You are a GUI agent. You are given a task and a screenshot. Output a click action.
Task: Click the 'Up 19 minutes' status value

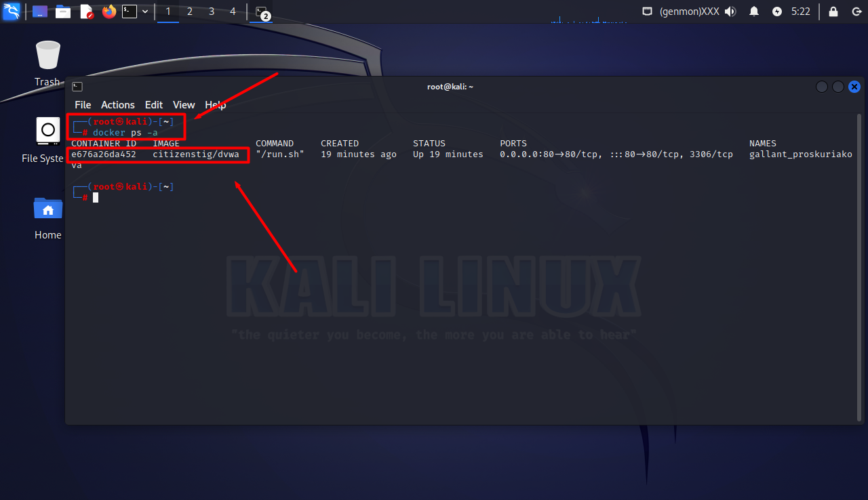coord(448,154)
